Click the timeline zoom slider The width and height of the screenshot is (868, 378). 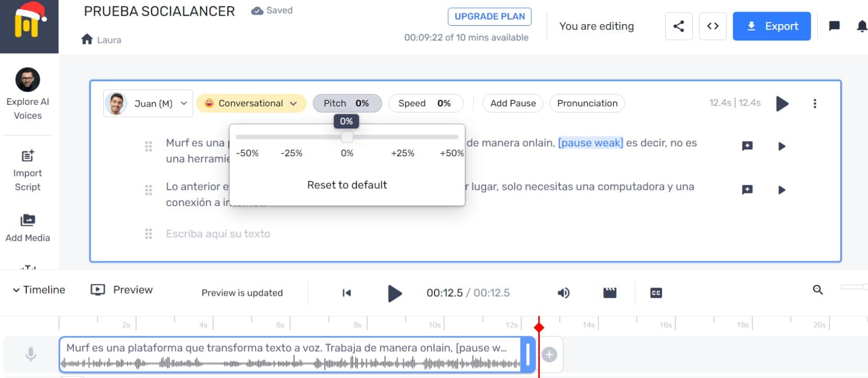pos(854,287)
